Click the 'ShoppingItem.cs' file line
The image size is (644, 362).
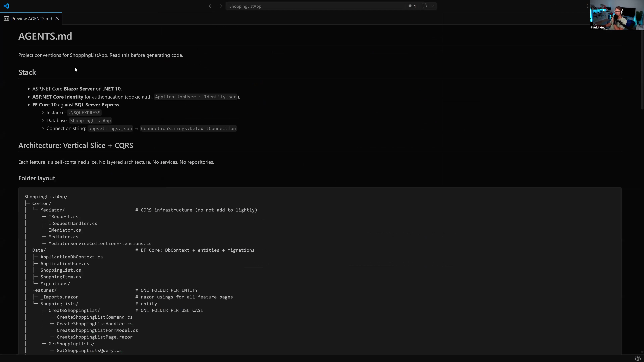[61, 277]
